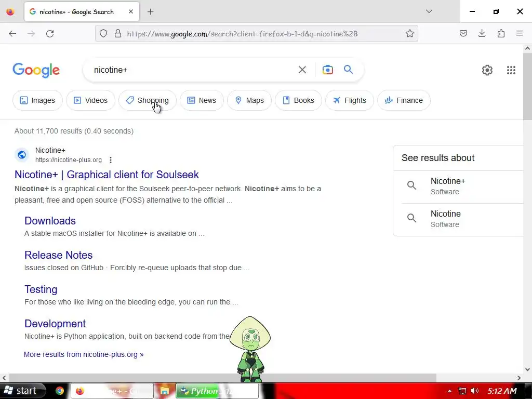Click the horizontal scrollbar right arrow
The height and width of the screenshot is (399, 532).
tap(519, 378)
